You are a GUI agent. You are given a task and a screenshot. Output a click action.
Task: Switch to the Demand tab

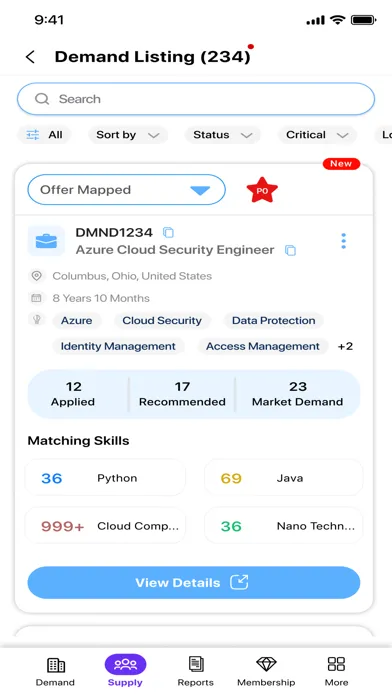[x=55, y=671]
